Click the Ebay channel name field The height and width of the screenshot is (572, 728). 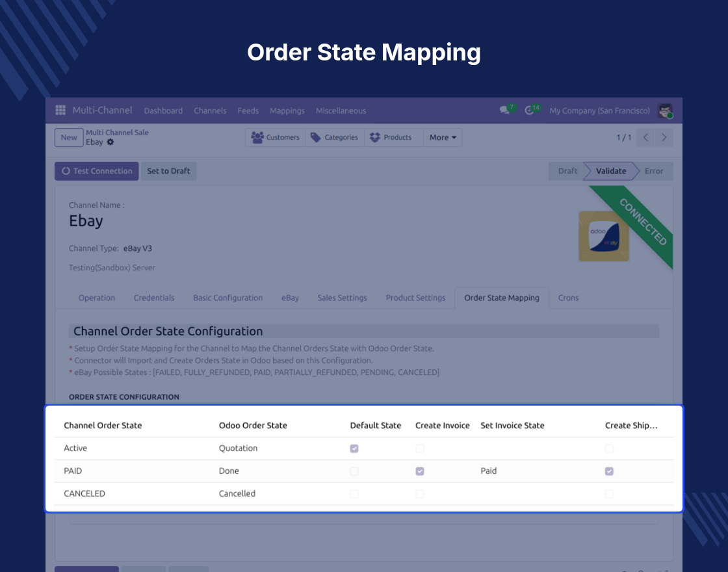86,221
